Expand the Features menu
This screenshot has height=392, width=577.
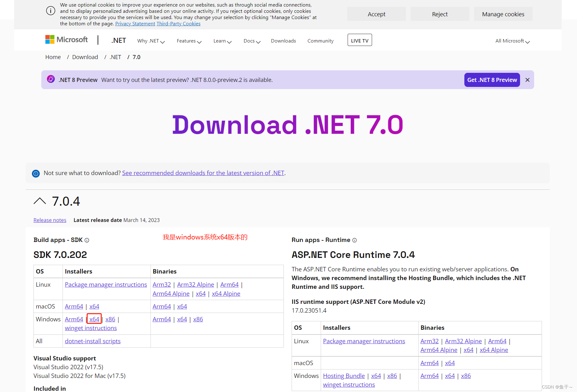pyautogui.click(x=189, y=41)
